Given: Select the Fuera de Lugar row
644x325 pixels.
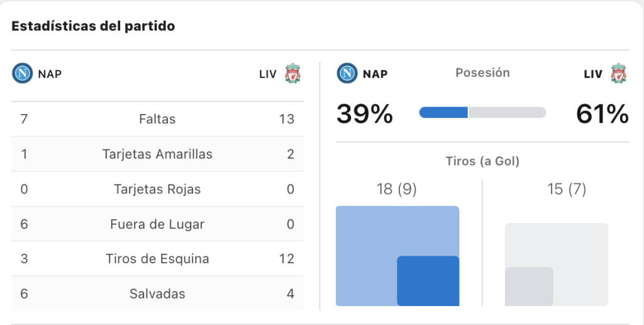Looking at the screenshot, I should 157,224.
